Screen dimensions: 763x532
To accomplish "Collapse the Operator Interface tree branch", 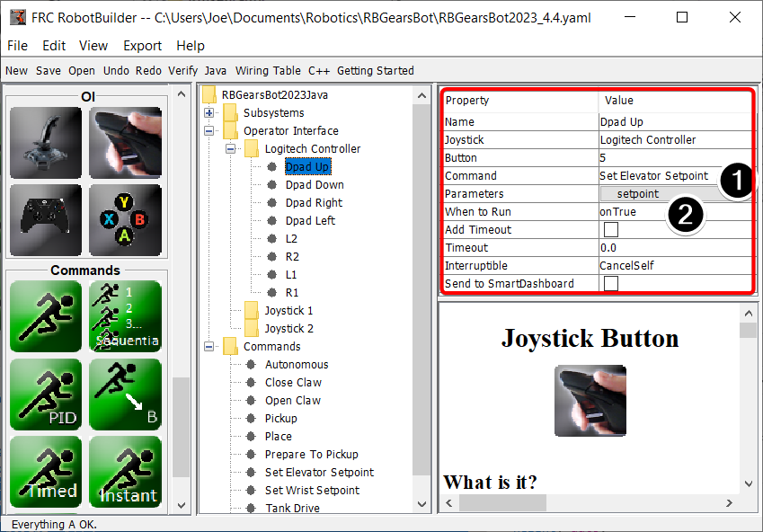I will pos(208,130).
